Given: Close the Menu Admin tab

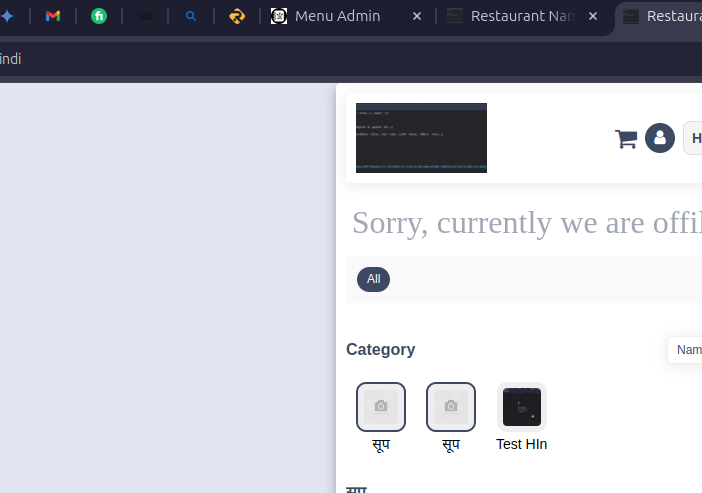Looking at the screenshot, I should coord(417,16).
